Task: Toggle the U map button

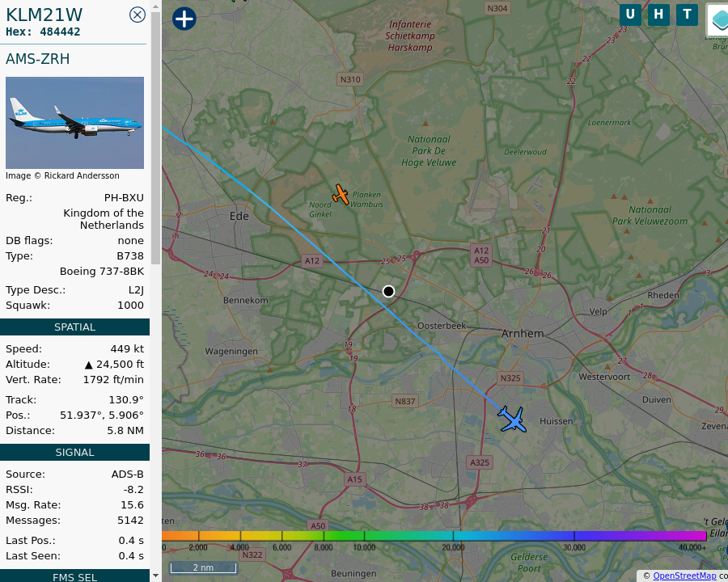Action: click(x=630, y=15)
